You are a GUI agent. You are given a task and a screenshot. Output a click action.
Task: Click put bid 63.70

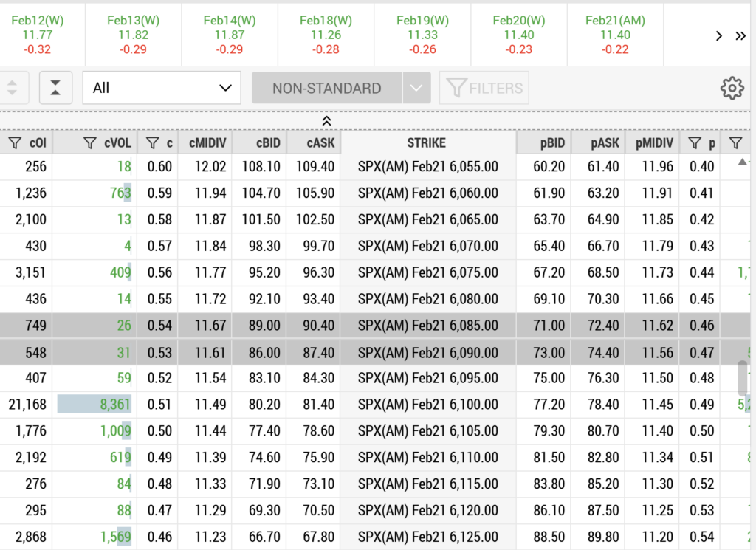point(549,220)
